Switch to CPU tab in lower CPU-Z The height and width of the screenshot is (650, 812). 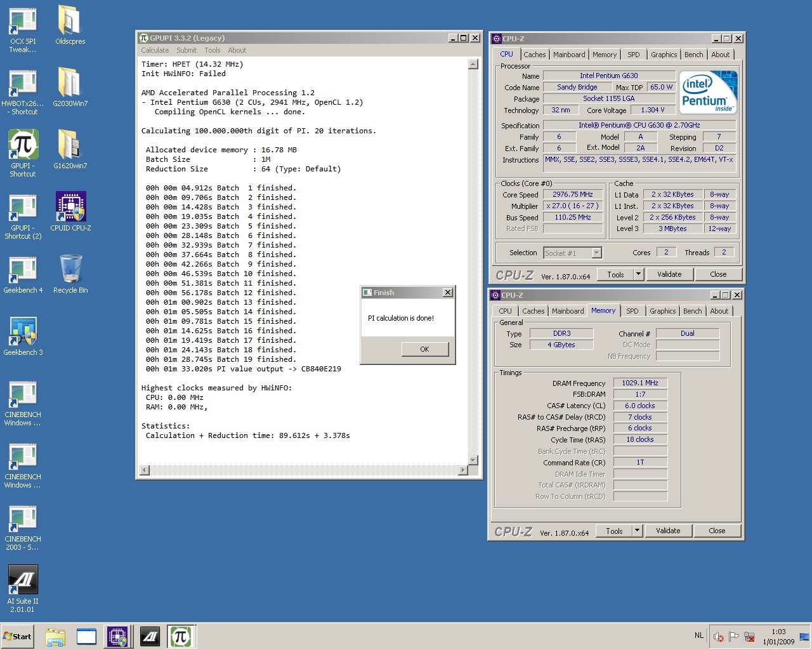[x=505, y=311]
